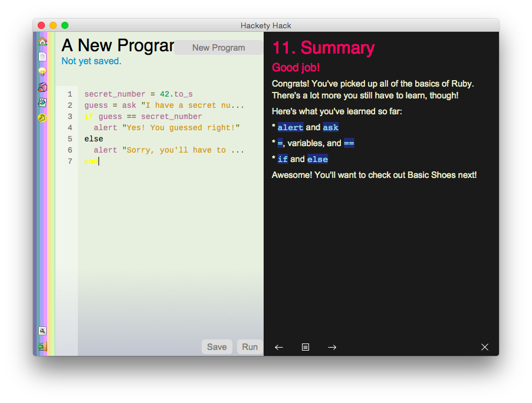Place cursor on the 'end' line
This screenshot has width=532, height=403.
[x=91, y=161]
